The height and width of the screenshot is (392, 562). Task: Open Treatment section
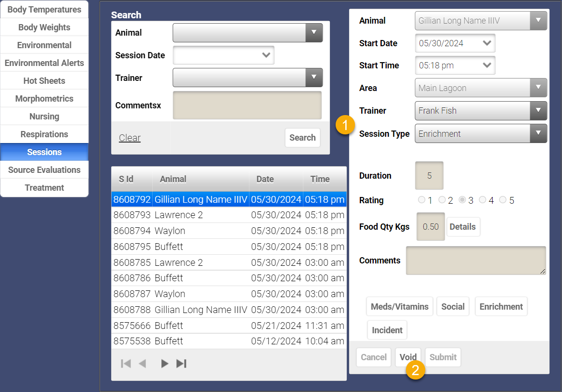click(44, 188)
